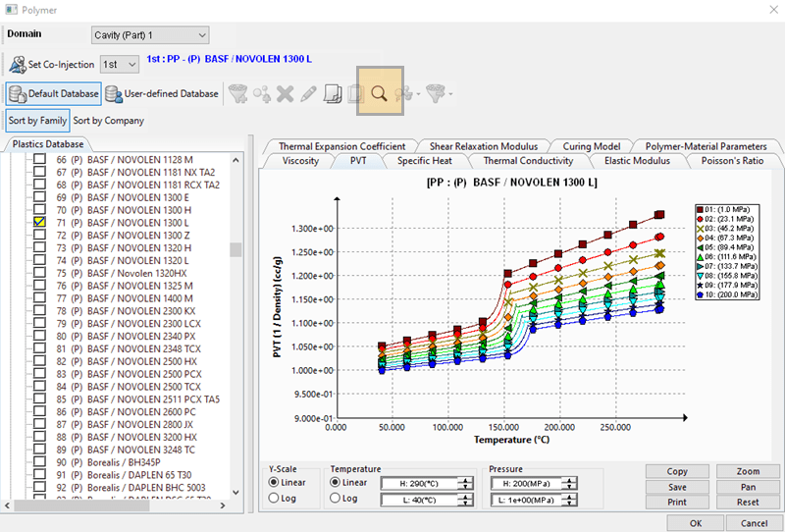
Task: Select Log Y-Scale radio button
Action: click(274, 498)
